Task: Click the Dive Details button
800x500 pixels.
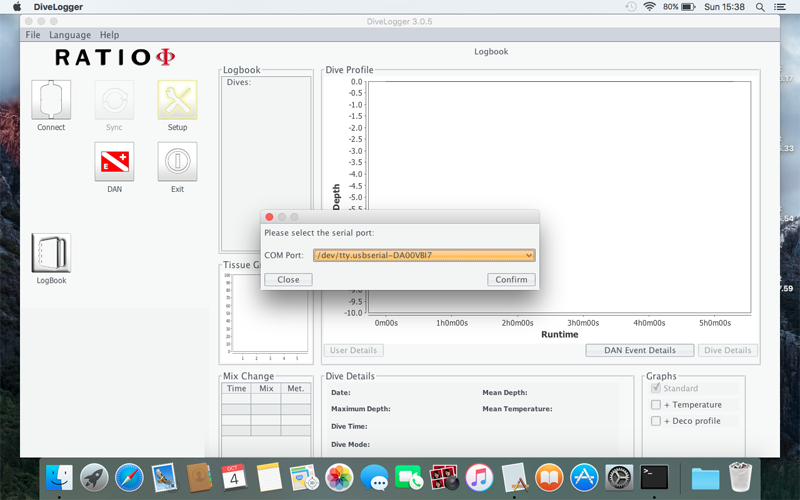Action: 728,351
